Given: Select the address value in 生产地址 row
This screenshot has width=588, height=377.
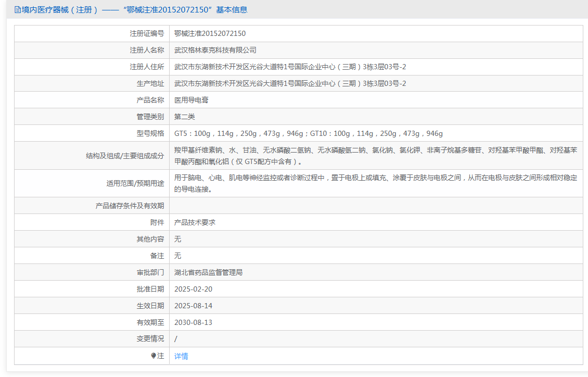Looking at the screenshot, I should pyautogui.click(x=290, y=83).
